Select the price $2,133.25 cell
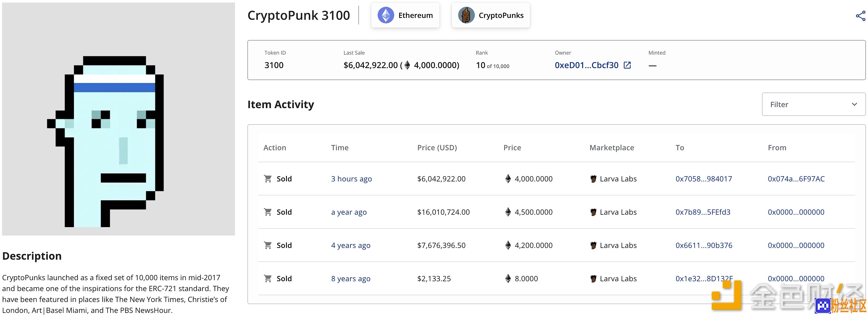Viewport: 868px width, 315px height. coord(434,279)
